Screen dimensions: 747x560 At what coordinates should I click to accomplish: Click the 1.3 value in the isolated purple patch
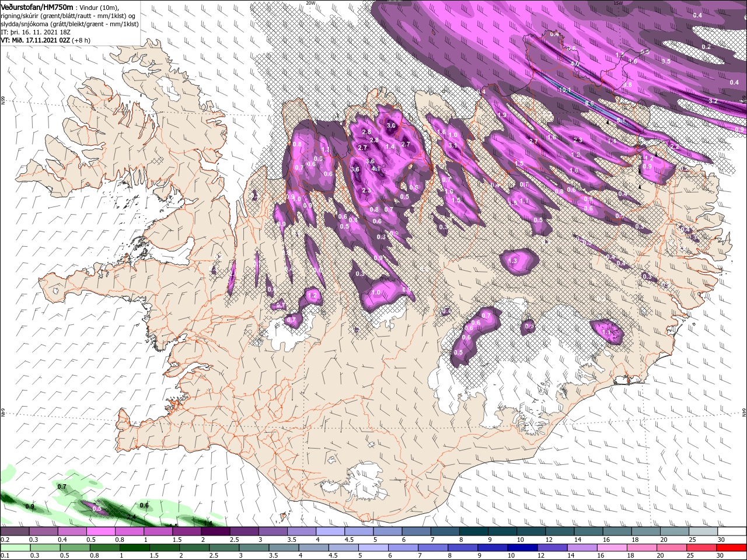pos(513,261)
